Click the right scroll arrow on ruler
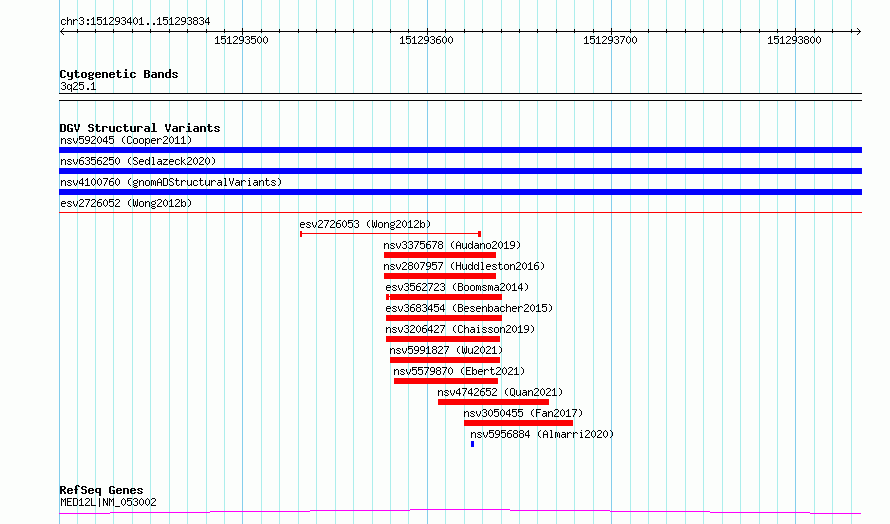Image resolution: width=890 pixels, height=524 pixels. coord(858,32)
